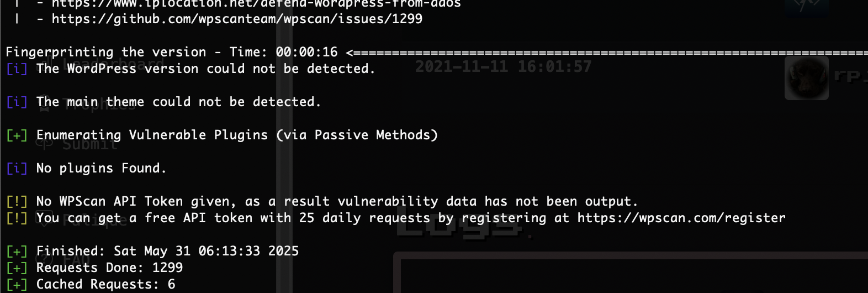The height and width of the screenshot is (293, 868).
Task: Click the [+] marker beside Requests Done
Action: click(17, 268)
